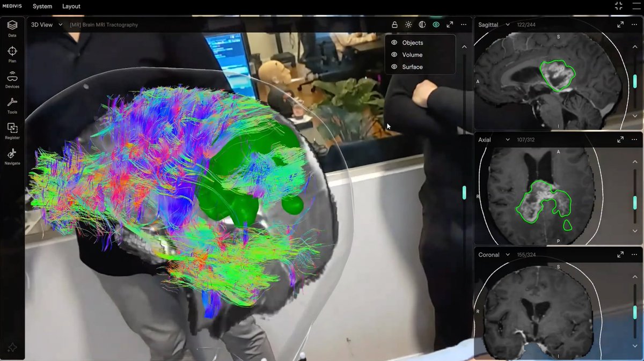Click the brightness sun icon in 3D View
644x361 pixels.
click(408, 25)
